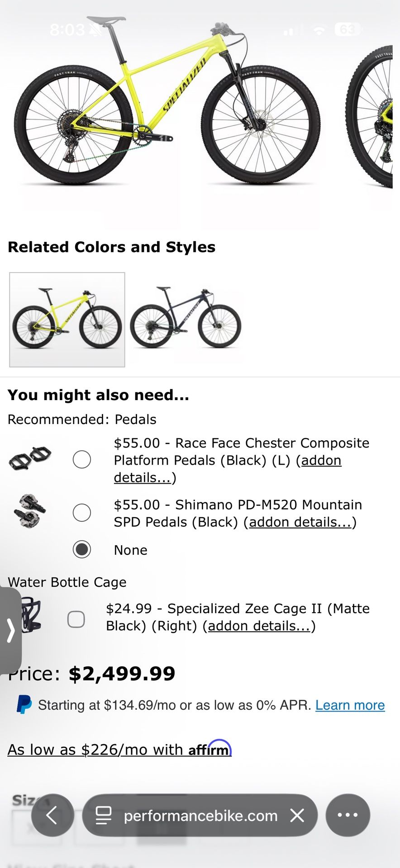
Task: Open Zee Cage addon details link
Action: (259, 626)
